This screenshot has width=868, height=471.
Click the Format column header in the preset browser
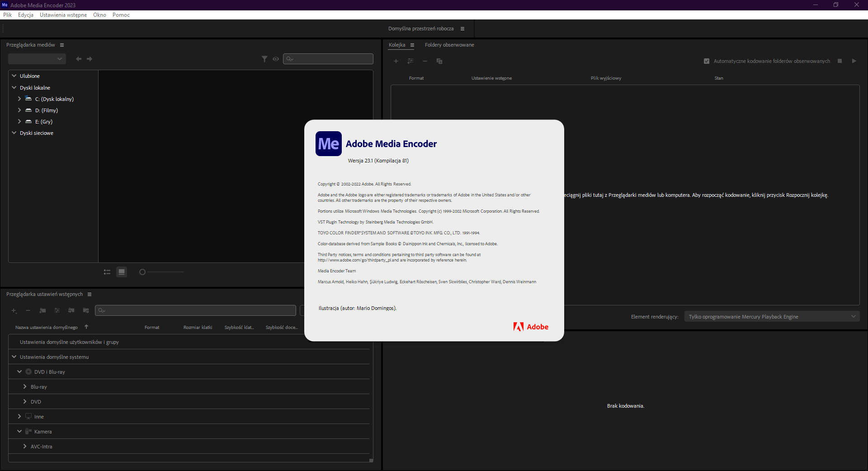coord(152,327)
